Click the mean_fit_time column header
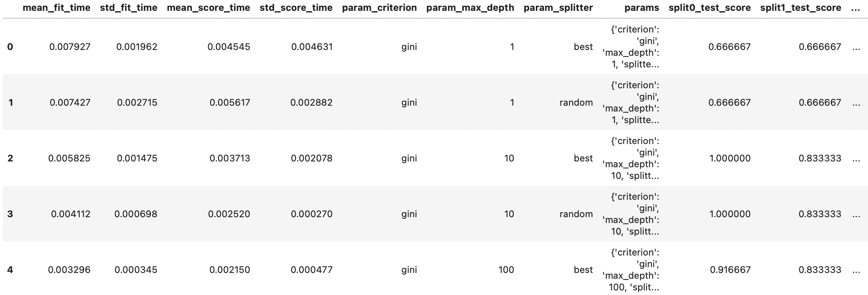Image resolution: width=868 pixels, height=295 pixels. click(x=57, y=8)
